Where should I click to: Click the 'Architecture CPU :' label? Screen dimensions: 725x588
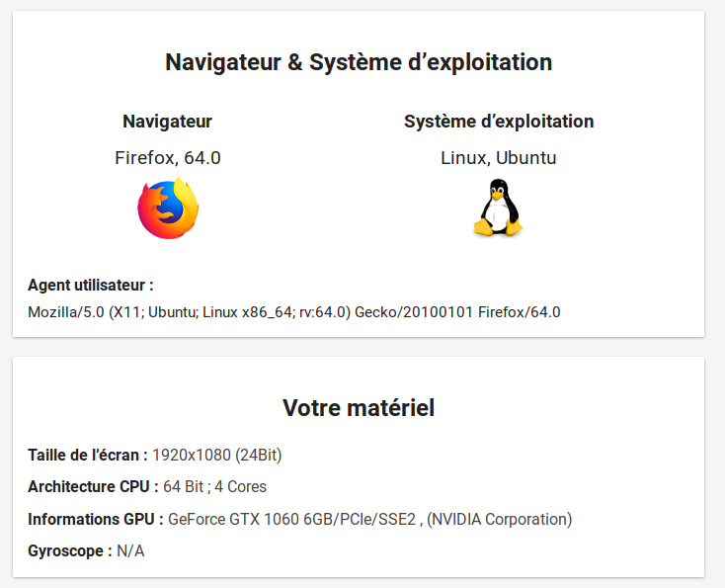click(x=93, y=487)
